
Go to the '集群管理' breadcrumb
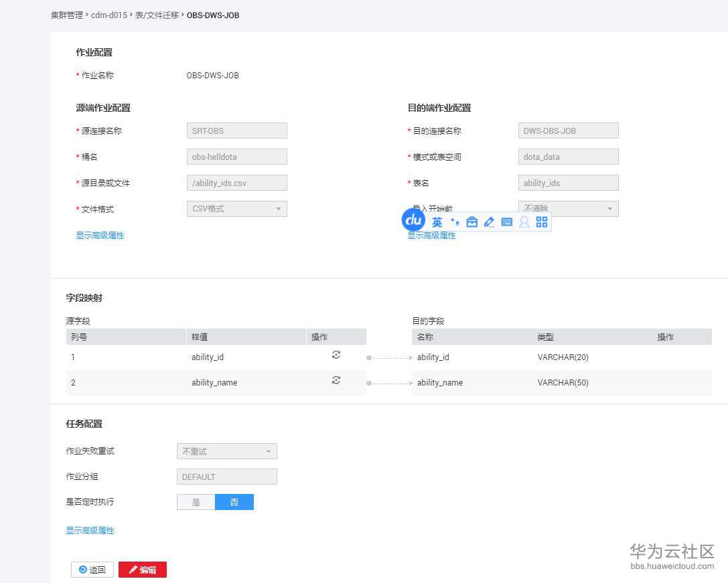click(67, 15)
